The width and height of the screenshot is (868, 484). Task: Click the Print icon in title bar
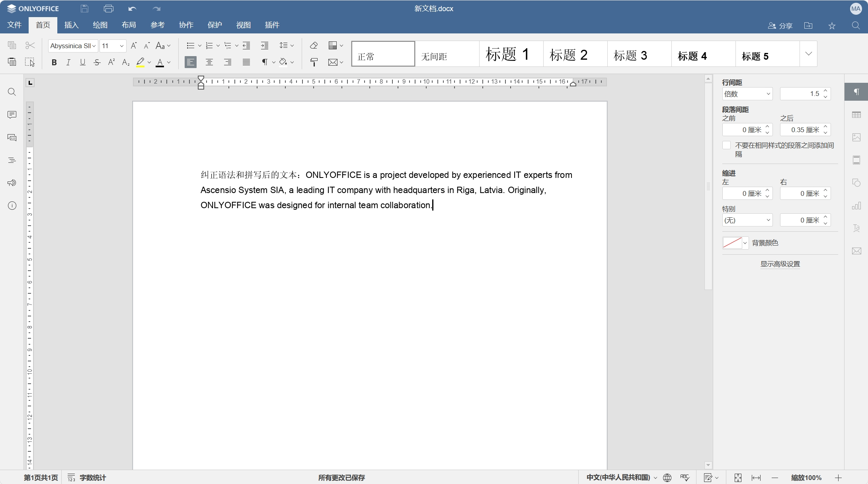[108, 8]
